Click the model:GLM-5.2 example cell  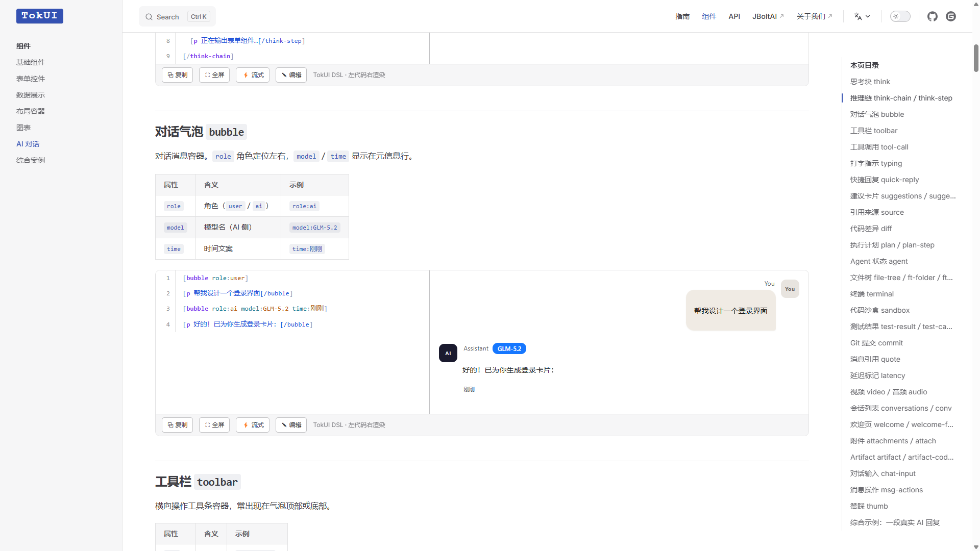pos(315,228)
